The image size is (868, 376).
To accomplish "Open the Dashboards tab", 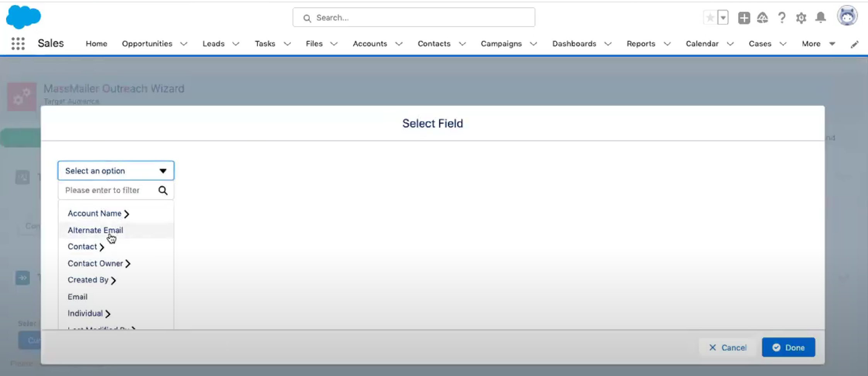I will coord(574,44).
